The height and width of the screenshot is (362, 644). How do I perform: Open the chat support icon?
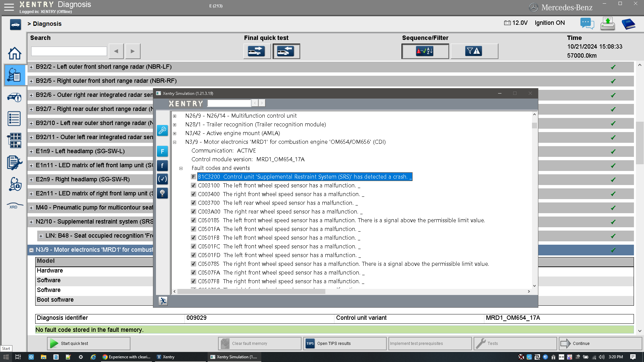tap(587, 23)
